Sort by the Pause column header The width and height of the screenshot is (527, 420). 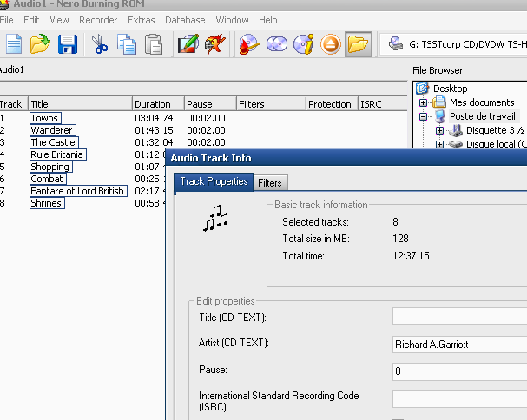(210, 104)
